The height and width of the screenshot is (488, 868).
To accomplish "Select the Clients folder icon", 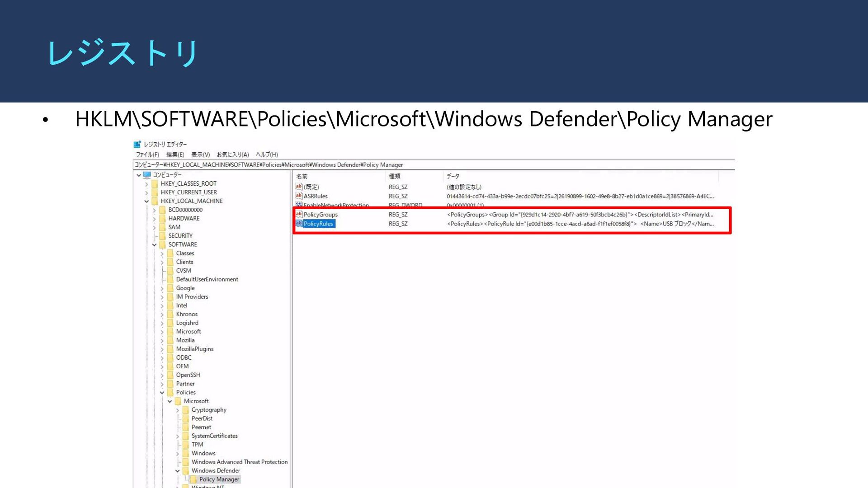I will click(x=170, y=262).
